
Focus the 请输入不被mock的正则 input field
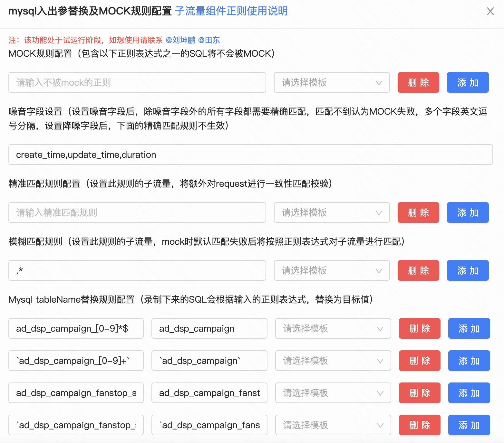tap(137, 82)
